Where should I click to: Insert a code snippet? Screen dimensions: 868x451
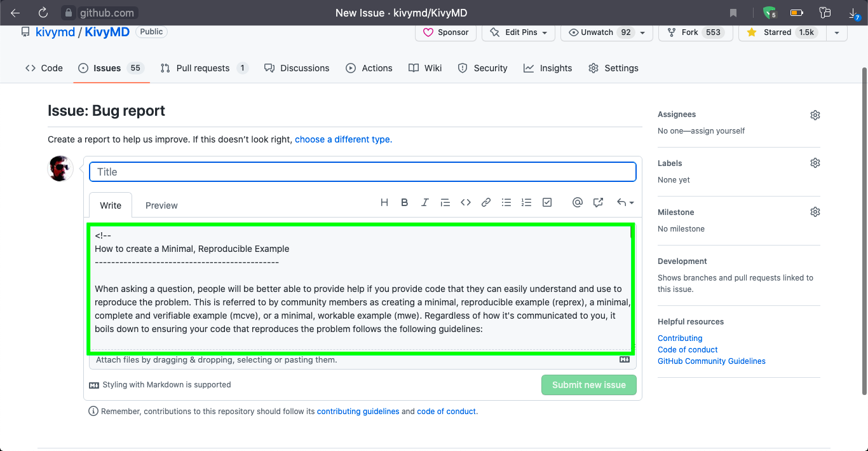click(466, 202)
